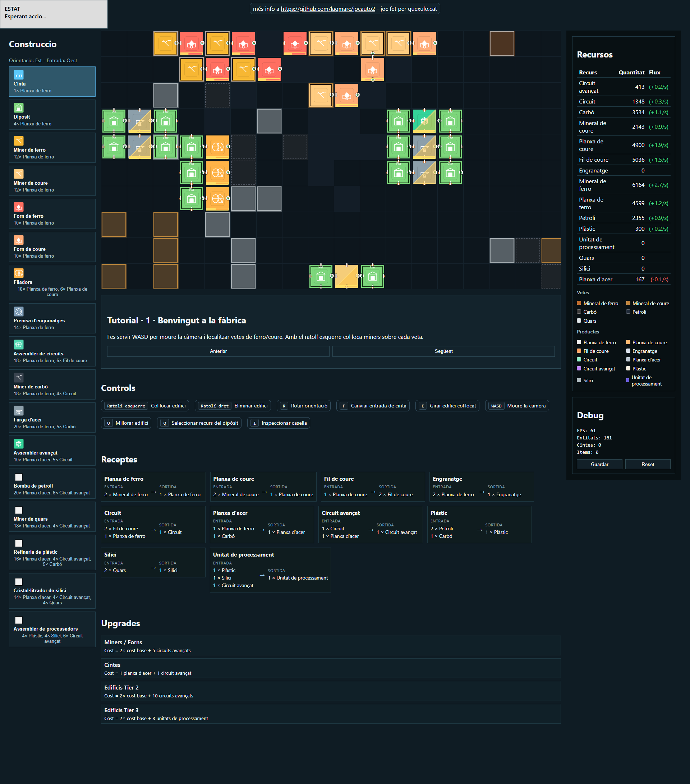The image size is (690, 784).
Task: Toggle the Engranatge product legend
Action: tap(628, 351)
